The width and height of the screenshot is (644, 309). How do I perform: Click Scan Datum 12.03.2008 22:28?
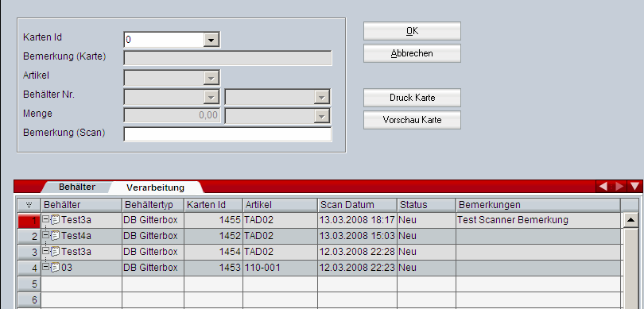click(x=357, y=252)
